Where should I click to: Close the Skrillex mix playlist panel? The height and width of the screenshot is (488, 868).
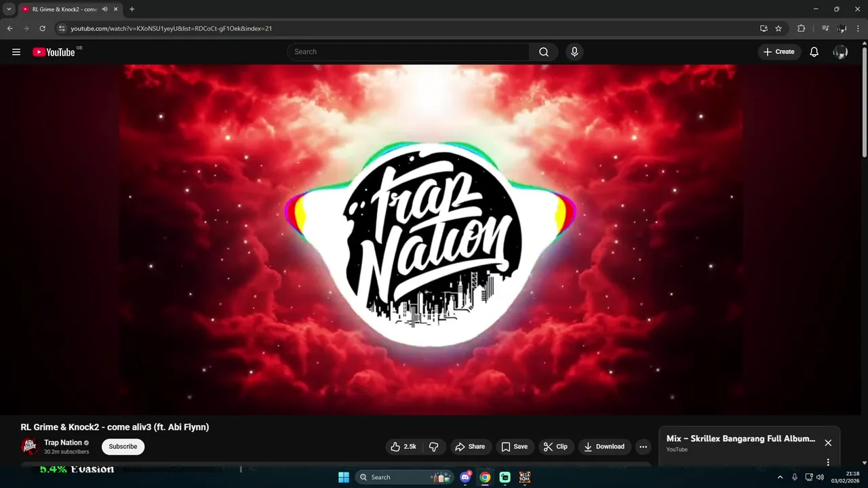(x=828, y=443)
